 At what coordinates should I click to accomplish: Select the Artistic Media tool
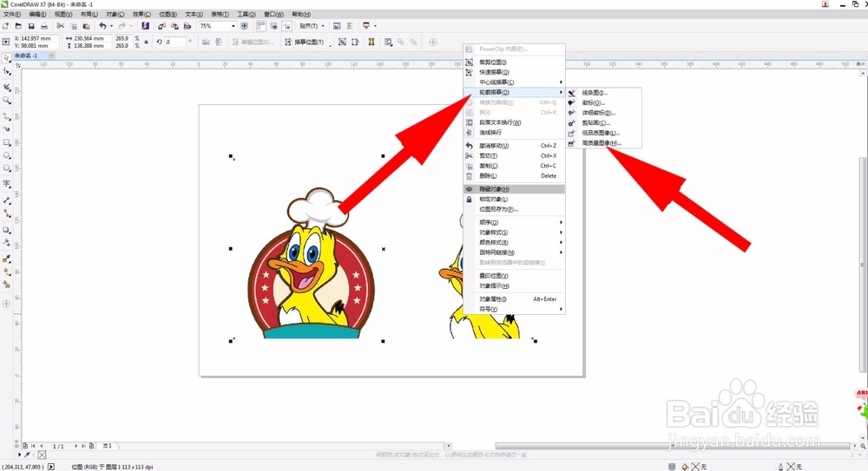click(x=6, y=129)
